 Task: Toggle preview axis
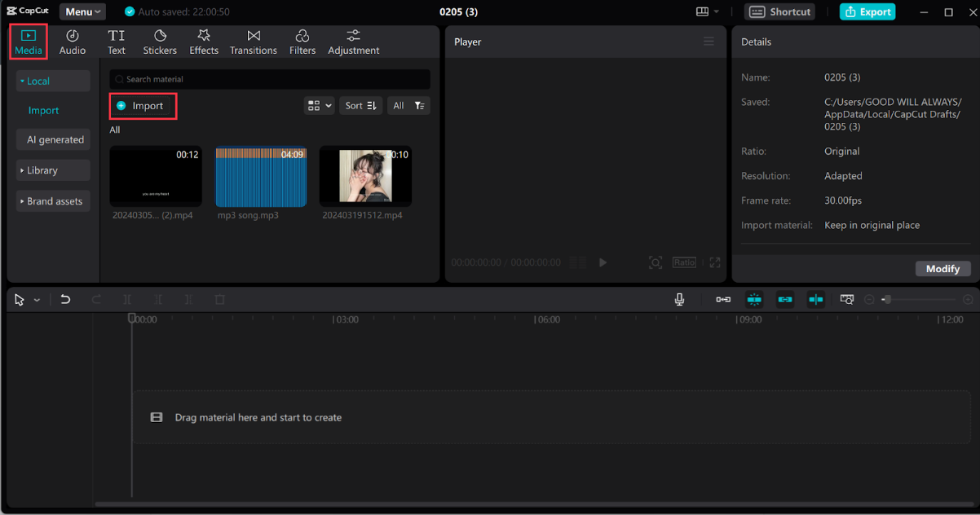coord(816,300)
